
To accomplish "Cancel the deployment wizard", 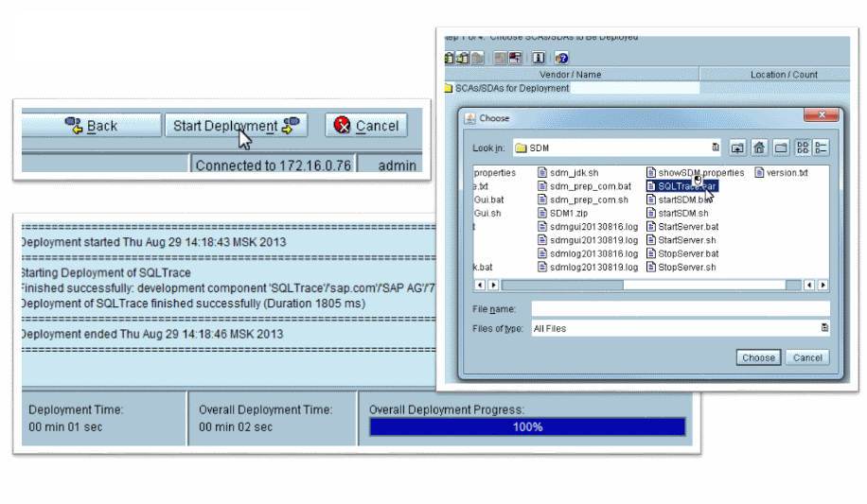I will click(366, 126).
